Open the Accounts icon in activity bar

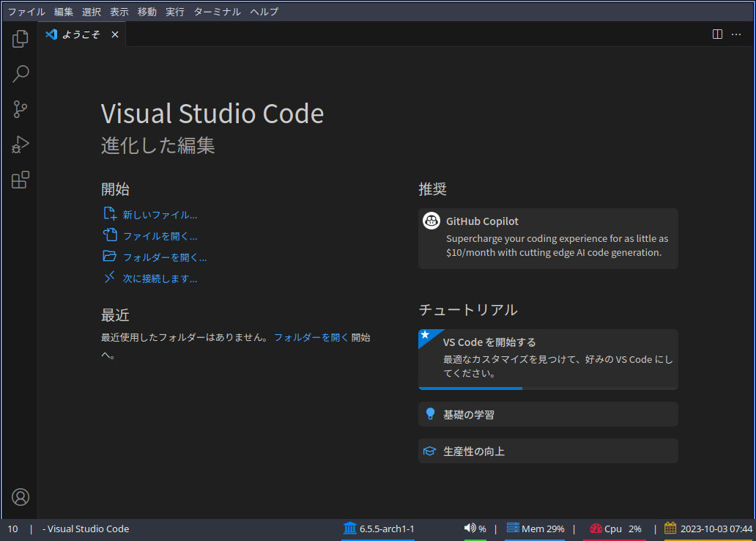[21, 497]
